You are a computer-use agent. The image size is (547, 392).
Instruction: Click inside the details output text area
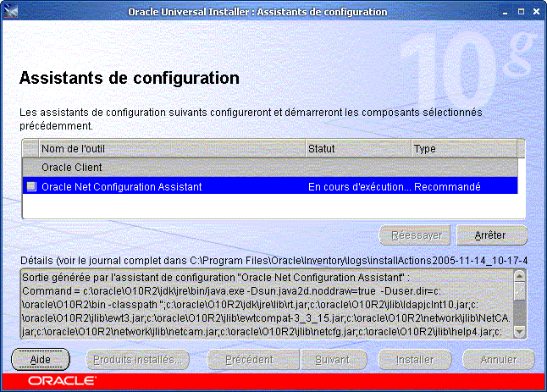pyautogui.click(x=262, y=302)
